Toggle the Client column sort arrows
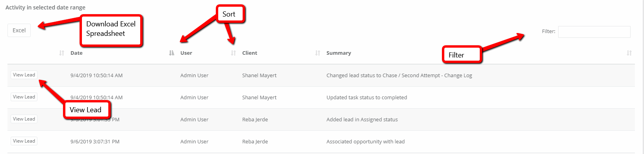This screenshot has width=644, height=154. pyautogui.click(x=317, y=53)
